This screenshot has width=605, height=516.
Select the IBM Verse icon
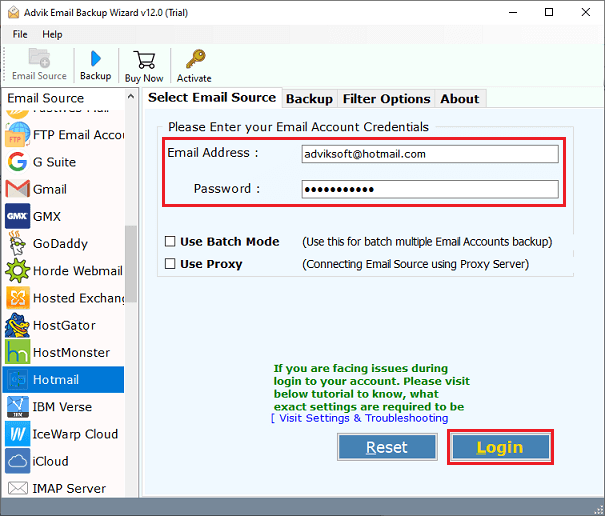pyautogui.click(x=18, y=407)
